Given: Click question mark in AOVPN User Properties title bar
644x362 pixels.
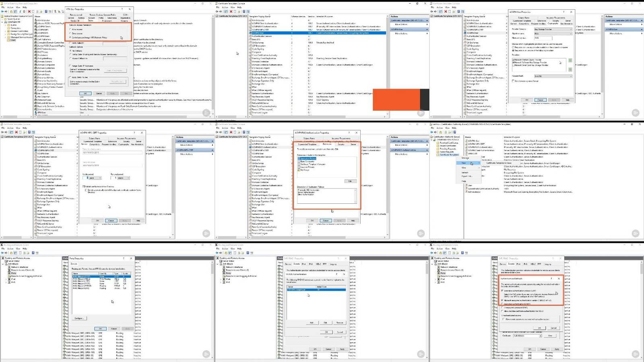Looking at the screenshot, I should coord(564,12).
